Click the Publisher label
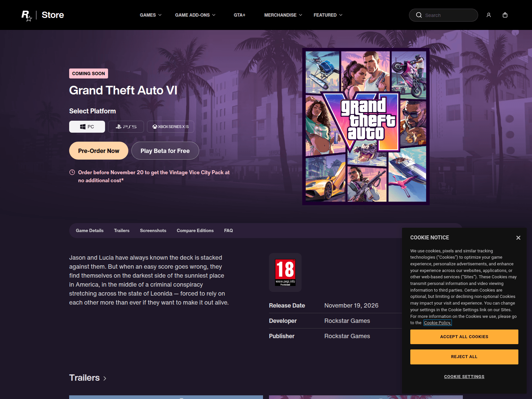Screen dimensions: 532x399 282,336
